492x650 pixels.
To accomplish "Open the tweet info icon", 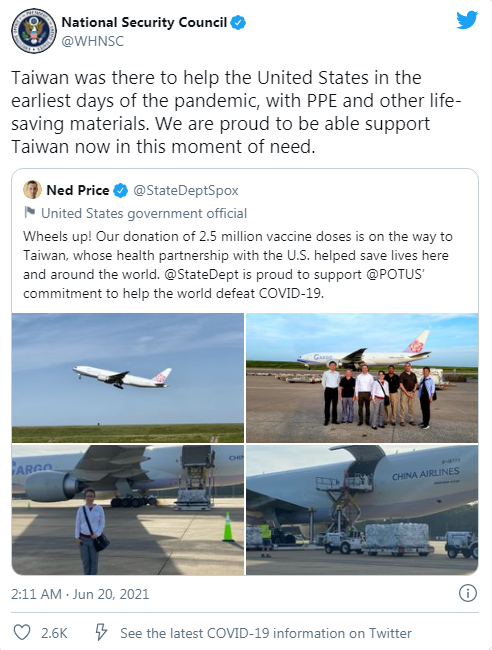I will pyautogui.click(x=468, y=594).
